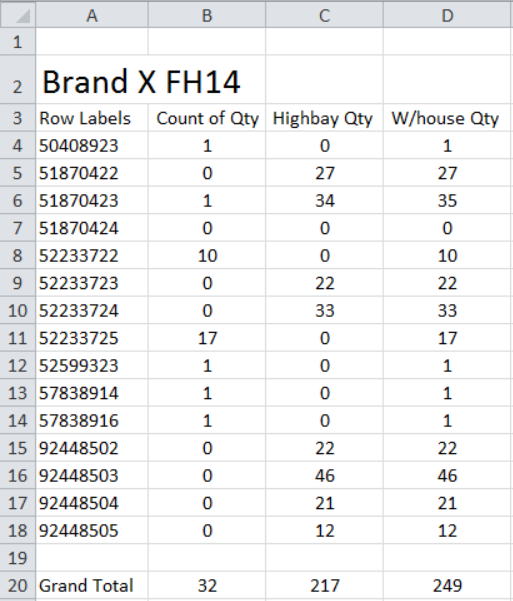Select cell with label 52599323
This screenshot has height=601, width=513.
coord(92,366)
